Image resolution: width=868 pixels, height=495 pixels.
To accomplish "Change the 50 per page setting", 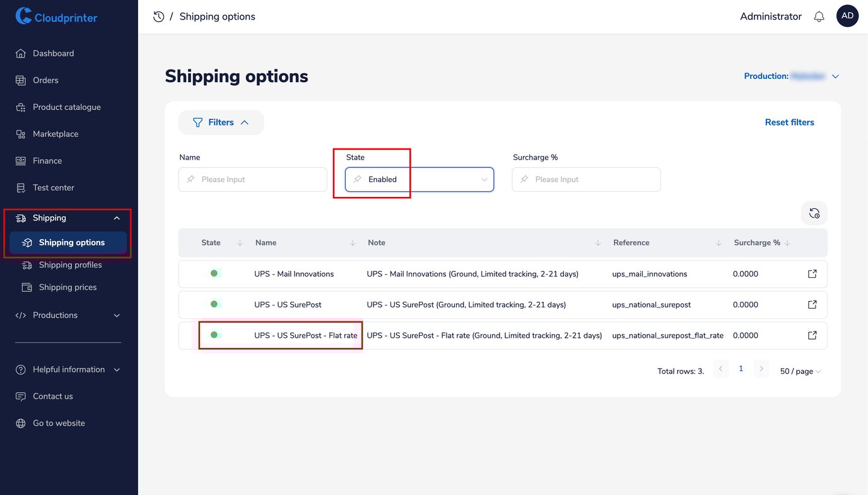I will [799, 371].
